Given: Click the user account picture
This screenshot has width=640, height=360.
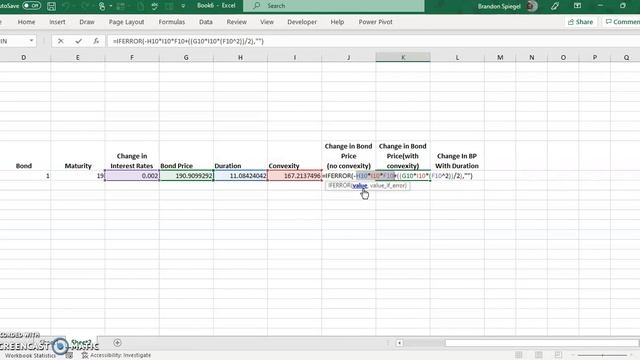Looking at the screenshot, I should click(x=531, y=6).
